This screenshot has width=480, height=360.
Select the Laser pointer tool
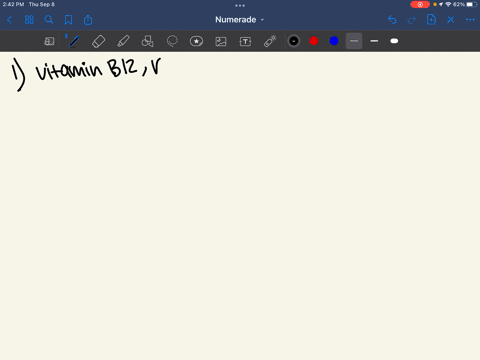[270, 41]
